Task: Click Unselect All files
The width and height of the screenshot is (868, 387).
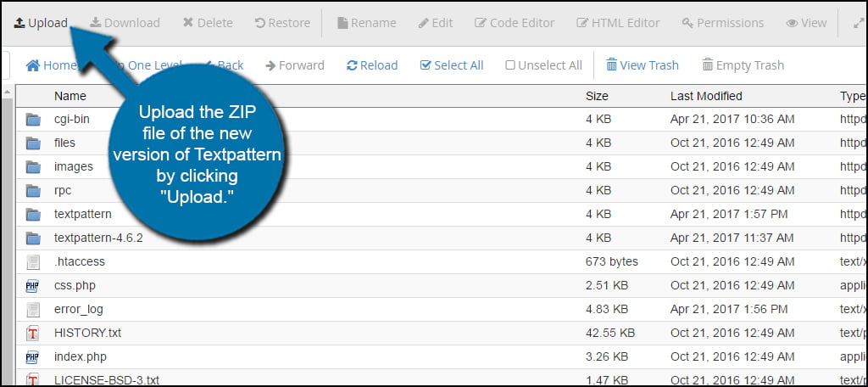Action: (x=543, y=65)
